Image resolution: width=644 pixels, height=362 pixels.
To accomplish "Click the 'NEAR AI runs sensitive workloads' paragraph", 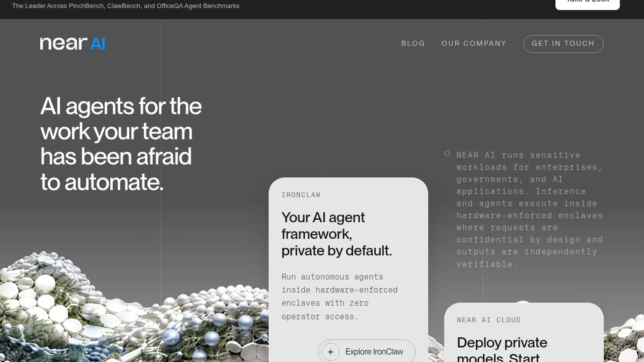I will coord(530,209).
